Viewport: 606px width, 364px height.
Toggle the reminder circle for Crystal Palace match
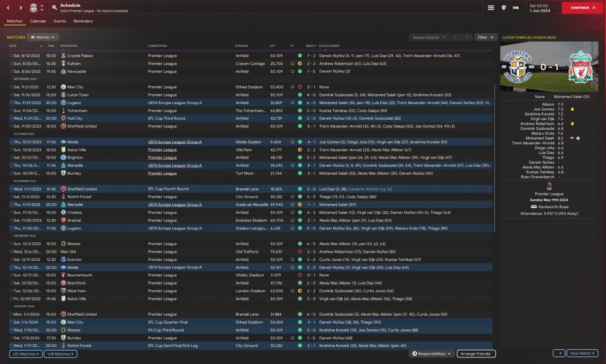(x=11, y=56)
